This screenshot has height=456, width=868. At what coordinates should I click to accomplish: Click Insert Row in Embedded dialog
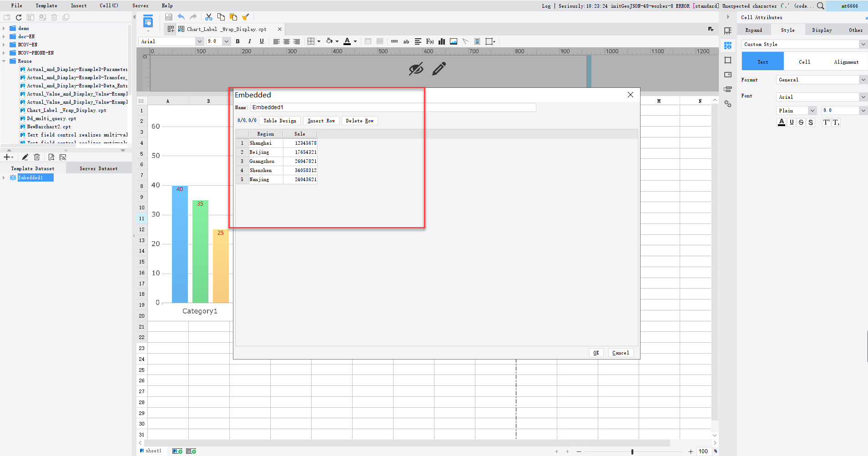(321, 121)
